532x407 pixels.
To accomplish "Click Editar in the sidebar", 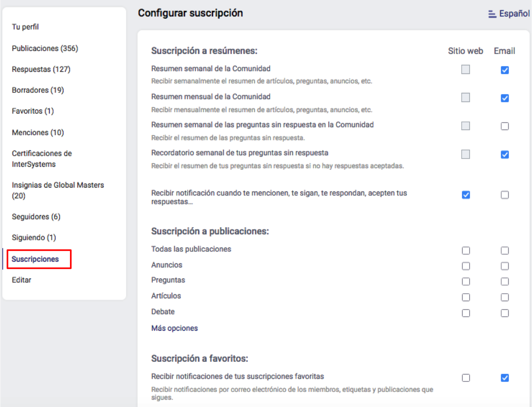I will pyautogui.click(x=21, y=280).
